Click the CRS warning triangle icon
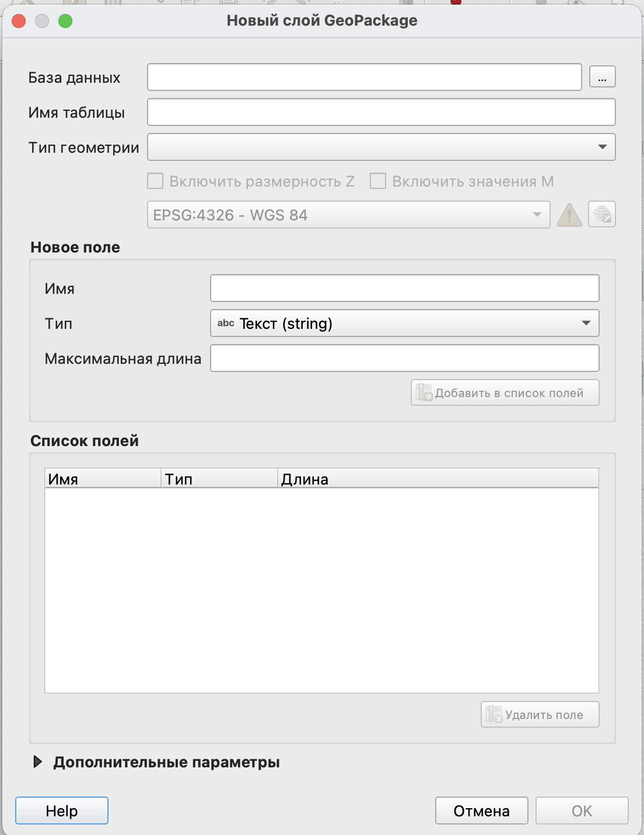The width and height of the screenshot is (644, 835). 569,215
